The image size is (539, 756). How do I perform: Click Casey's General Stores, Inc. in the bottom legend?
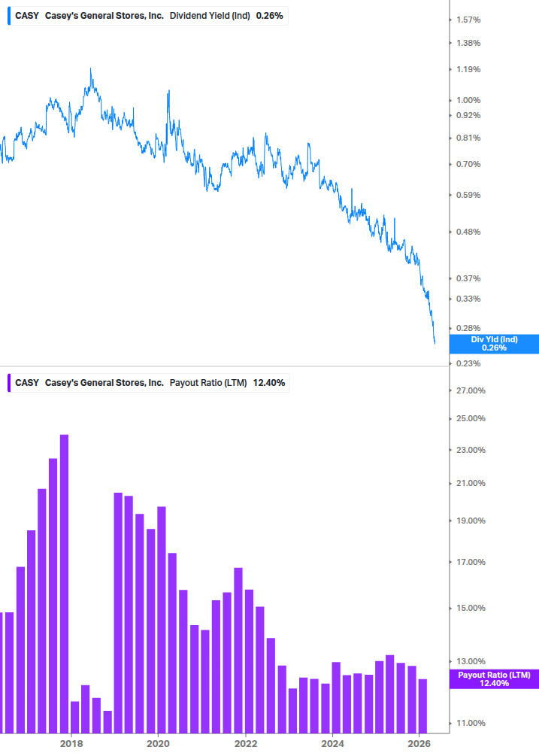point(104,383)
